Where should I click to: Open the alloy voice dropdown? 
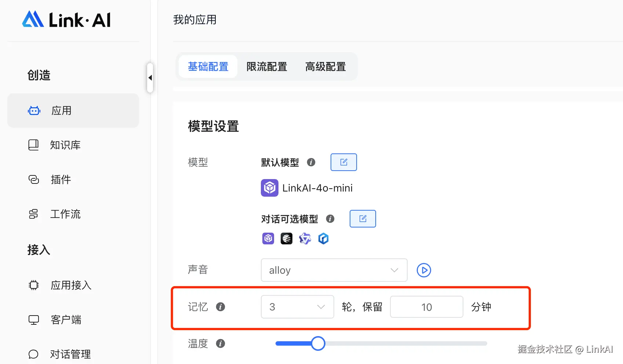334,270
